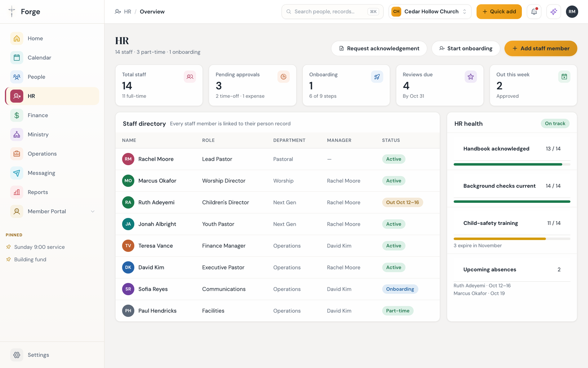Open the AI sparkle assistant icon

554,11
